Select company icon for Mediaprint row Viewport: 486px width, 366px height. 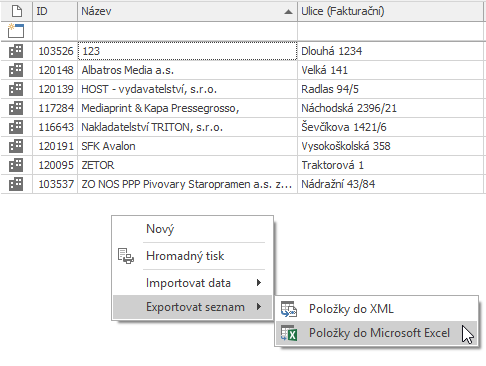16,108
